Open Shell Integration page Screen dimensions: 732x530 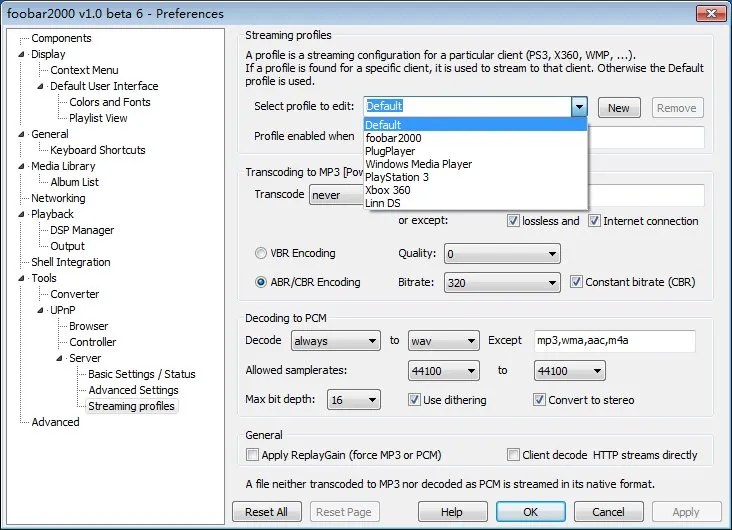[70, 262]
